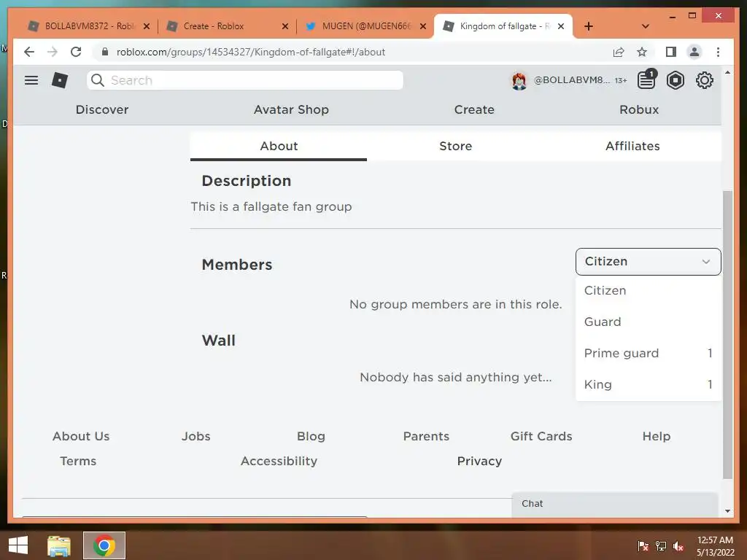The width and height of the screenshot is (747, 560).
Task: Open the Store tab of the group
Action: (x=455, y=146)
